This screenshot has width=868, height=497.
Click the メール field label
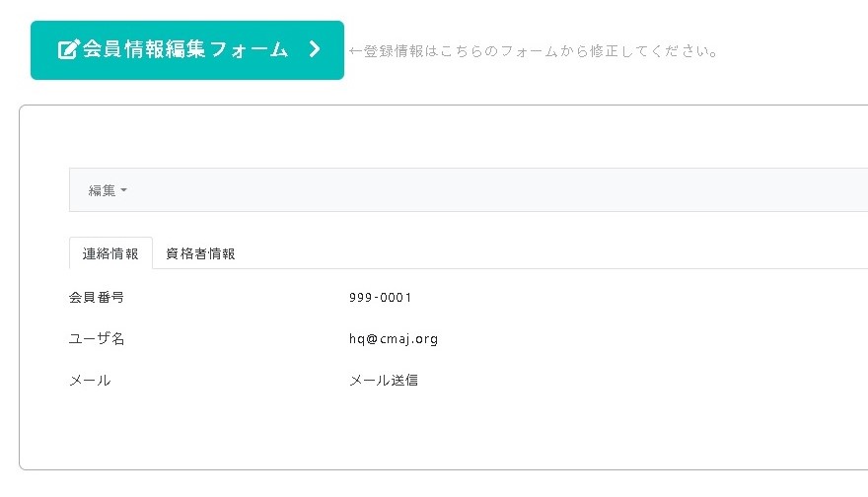(x=90, y=381)
